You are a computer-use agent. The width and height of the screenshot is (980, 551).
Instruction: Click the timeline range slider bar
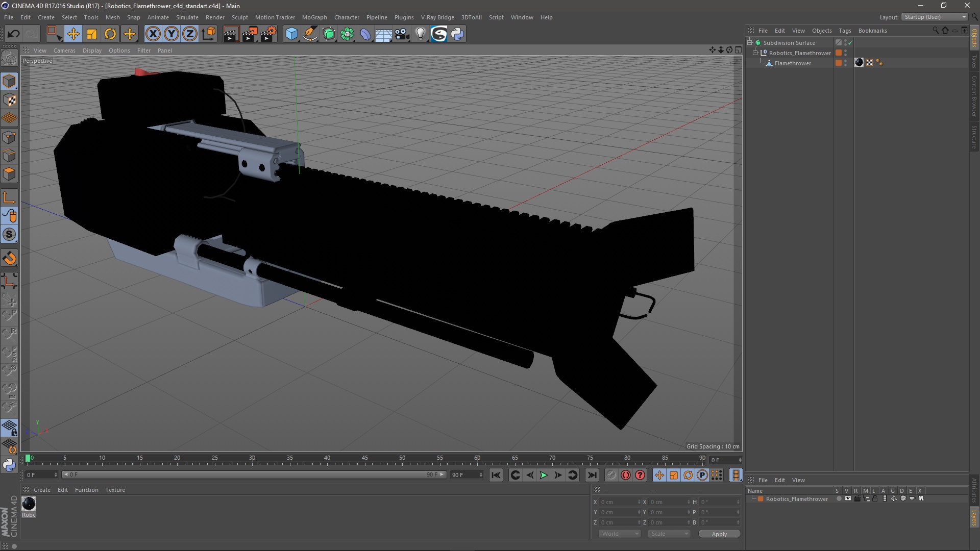pyautogui.click(x=254, y=474)
